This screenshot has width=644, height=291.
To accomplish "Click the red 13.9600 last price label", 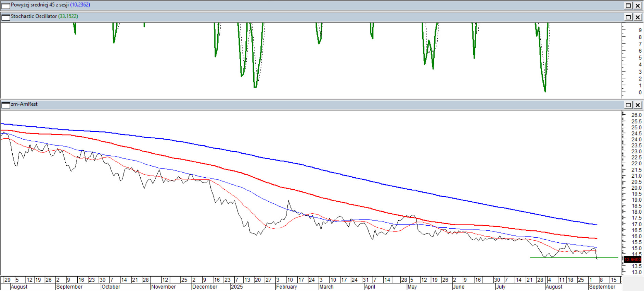I will 632,260.
